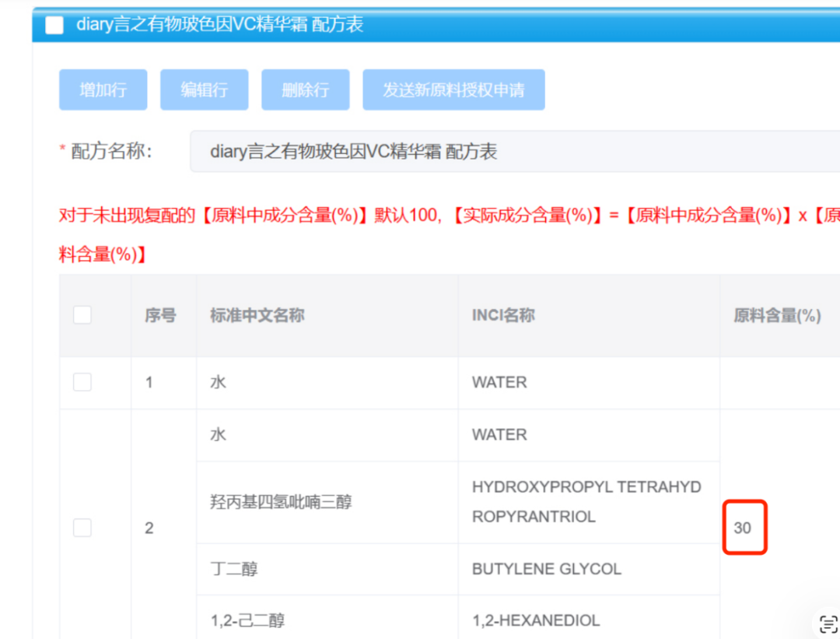Click 发送新原料授权申请 button

(x=453, y=90)
